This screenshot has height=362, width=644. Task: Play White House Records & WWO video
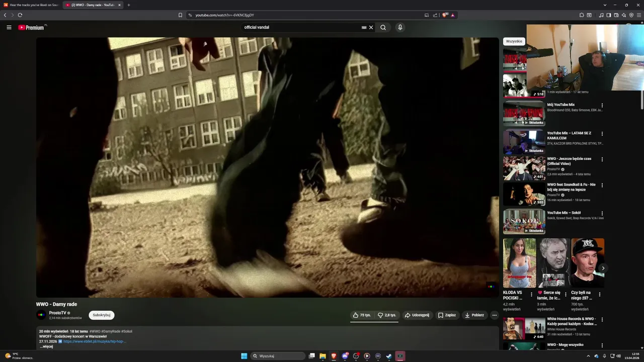click(x=524, y=328)
